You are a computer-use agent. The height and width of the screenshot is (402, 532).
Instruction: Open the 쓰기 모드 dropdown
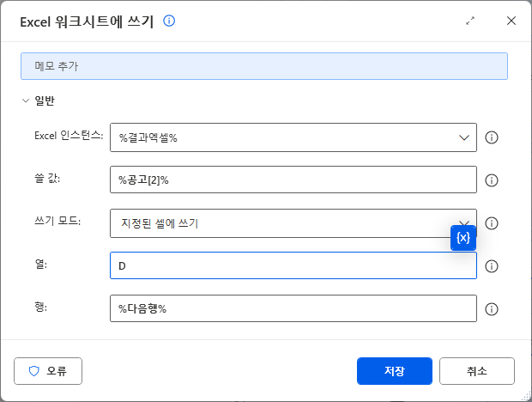coord(293,223)
